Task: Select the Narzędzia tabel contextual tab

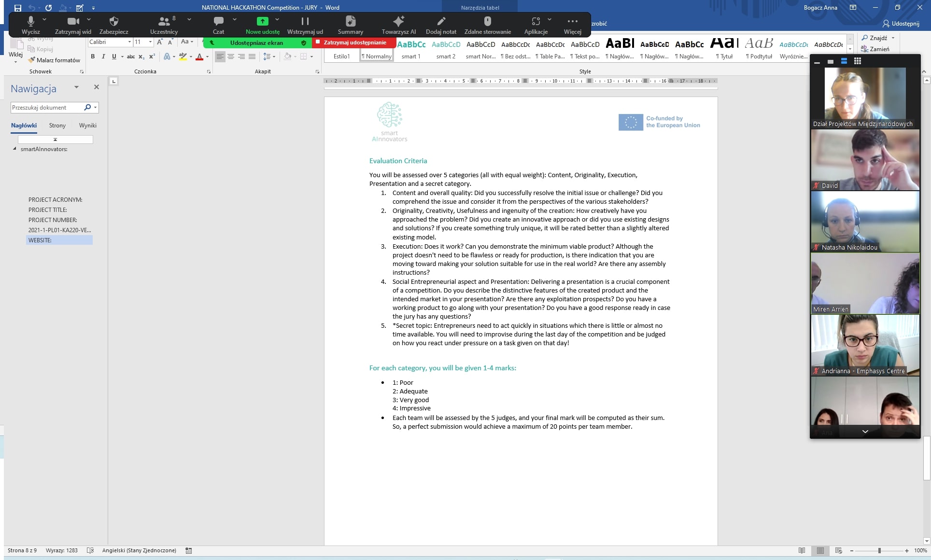Action: pos(480,8)
